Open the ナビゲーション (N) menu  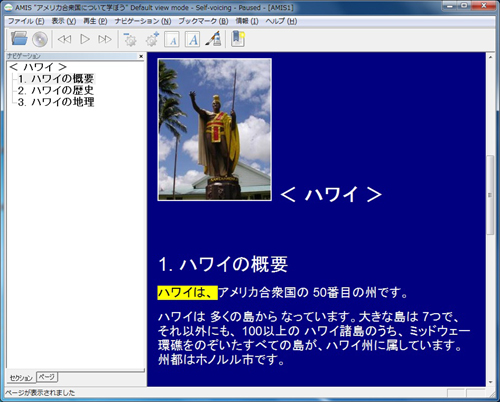point(143,21)
